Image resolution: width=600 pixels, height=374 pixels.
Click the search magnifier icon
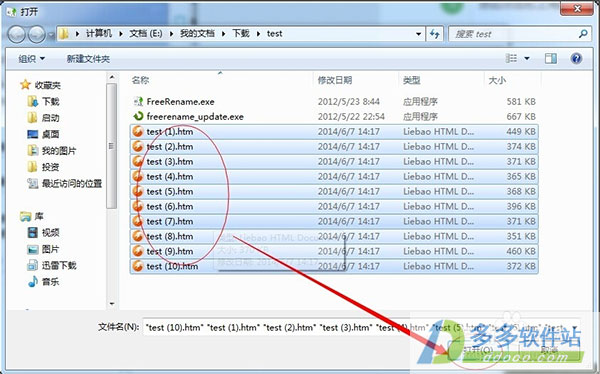click(583, 34)
